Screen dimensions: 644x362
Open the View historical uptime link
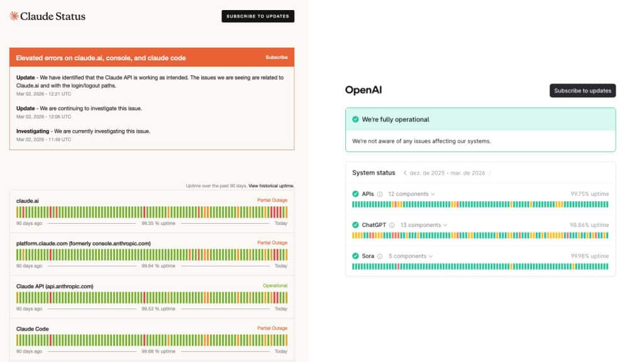271,186
